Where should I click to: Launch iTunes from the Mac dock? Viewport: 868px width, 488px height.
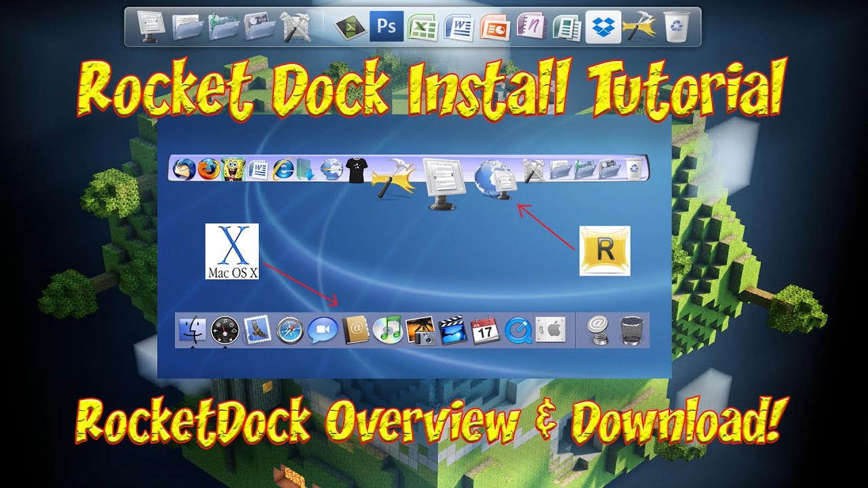click(387, 331)
